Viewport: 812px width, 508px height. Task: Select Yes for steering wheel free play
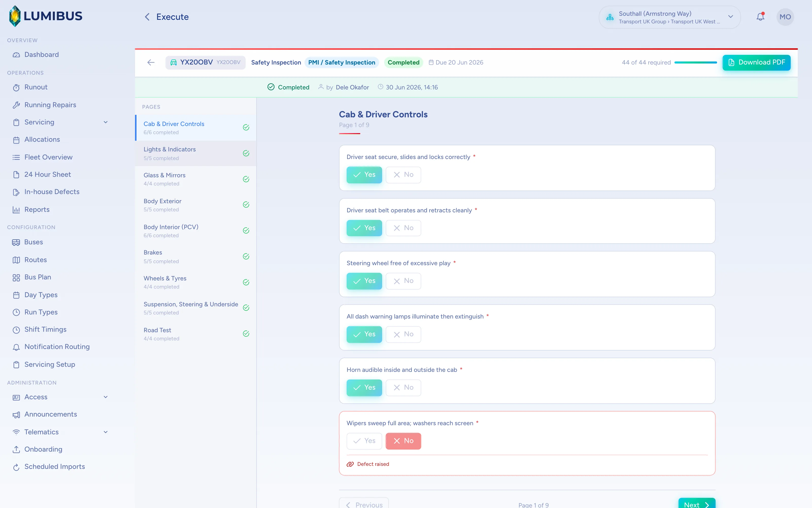click(x=364, y=281)
